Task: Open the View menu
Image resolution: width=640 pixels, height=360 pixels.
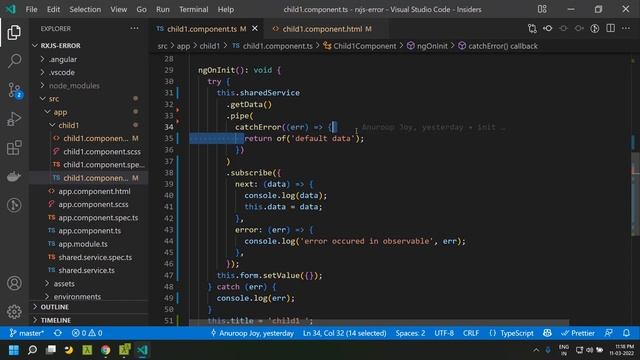Action: coord(118,9)
